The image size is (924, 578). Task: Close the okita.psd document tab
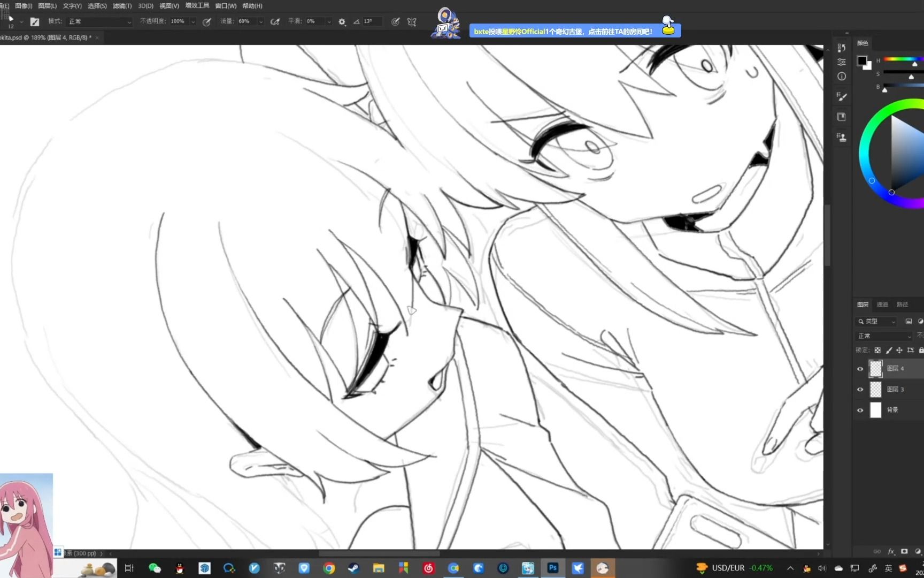click(97, 37)
